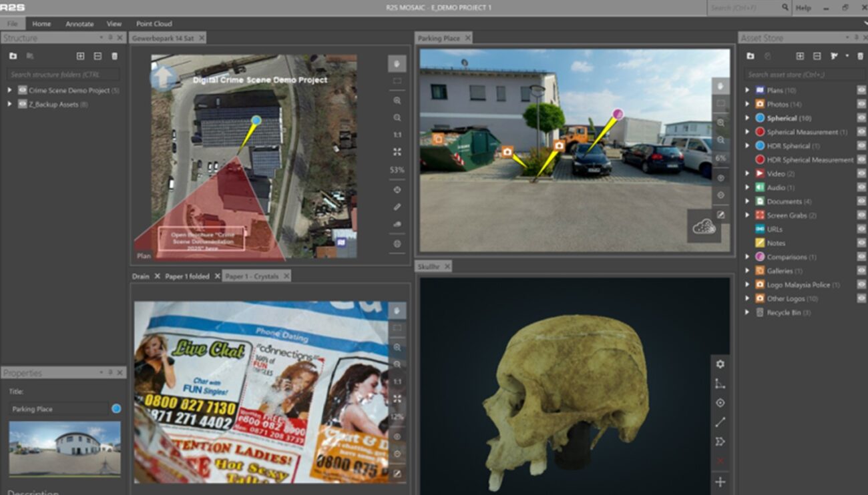868x495 pixels.
Task: Hide the Video assets using the eye icon
Action: 861,173
